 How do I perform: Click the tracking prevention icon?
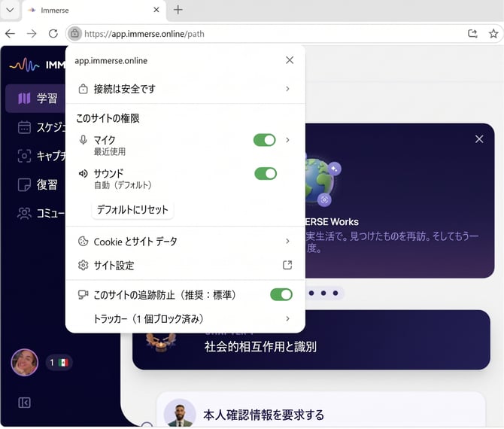pyautogui.click(x=83, y=294)
